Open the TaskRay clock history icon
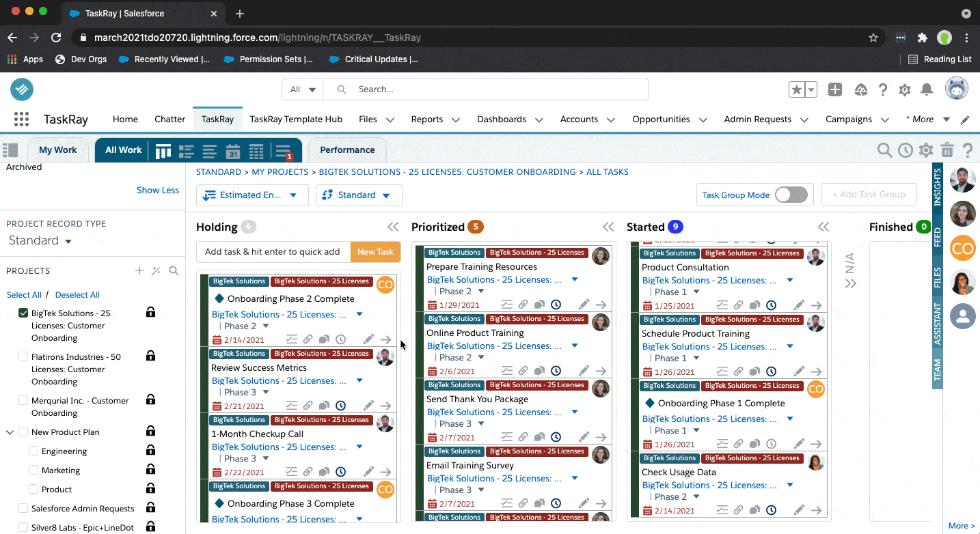 (x=906, y=150)
